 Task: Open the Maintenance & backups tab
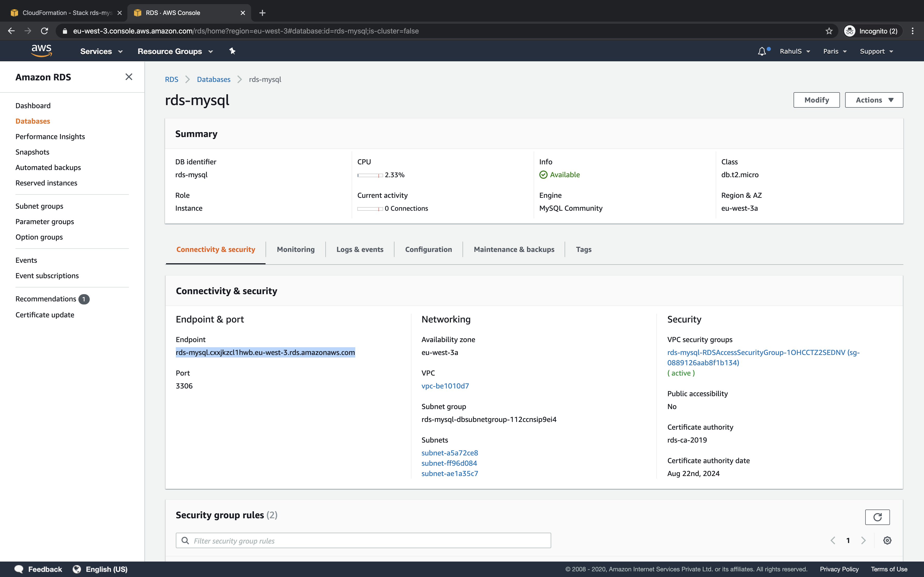514,249
